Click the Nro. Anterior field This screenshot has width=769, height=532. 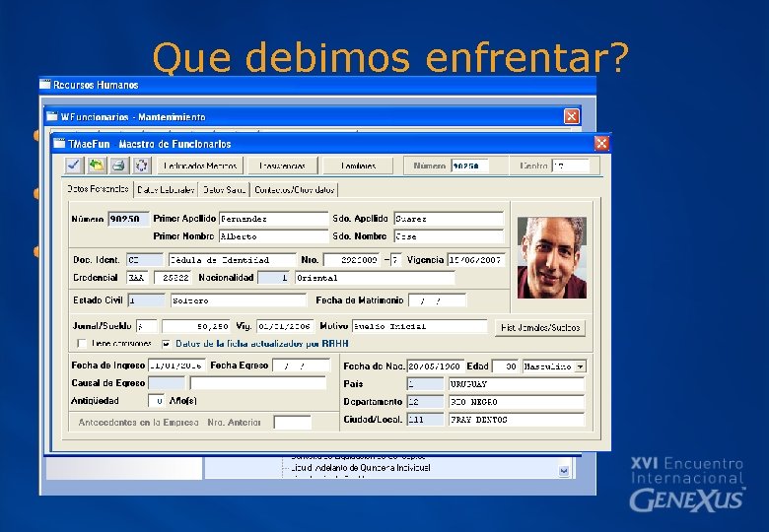[x=292, y=423]
